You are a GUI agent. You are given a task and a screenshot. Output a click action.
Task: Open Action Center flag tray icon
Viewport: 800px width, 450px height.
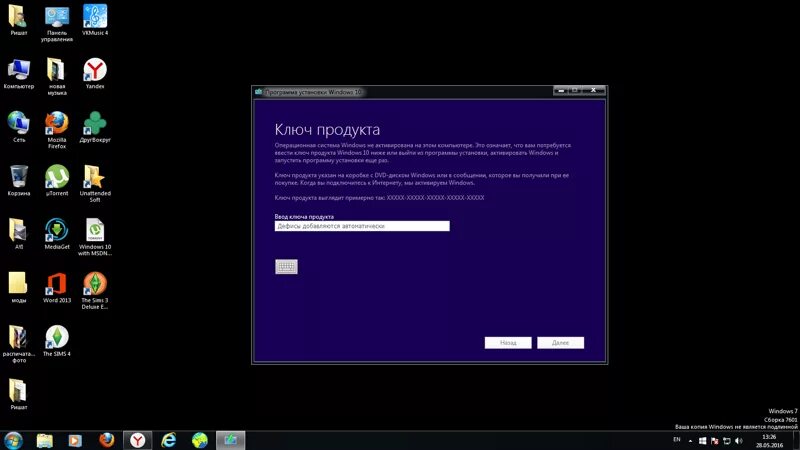[715, 441]
